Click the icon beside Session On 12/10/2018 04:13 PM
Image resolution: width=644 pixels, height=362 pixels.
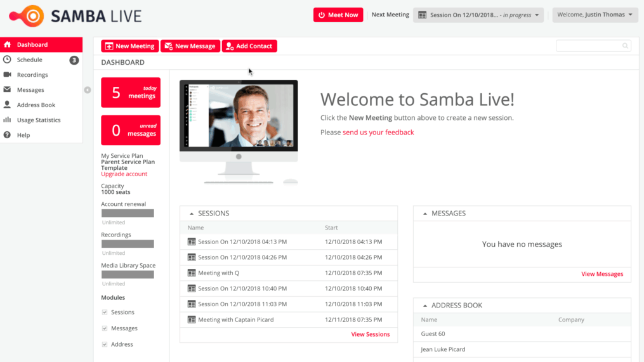pos(192,242)
